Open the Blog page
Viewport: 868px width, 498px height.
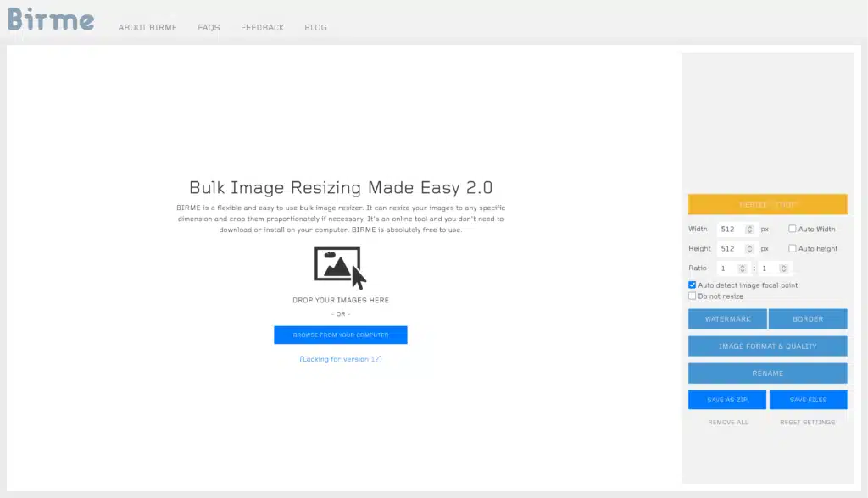tap(315, 28)
